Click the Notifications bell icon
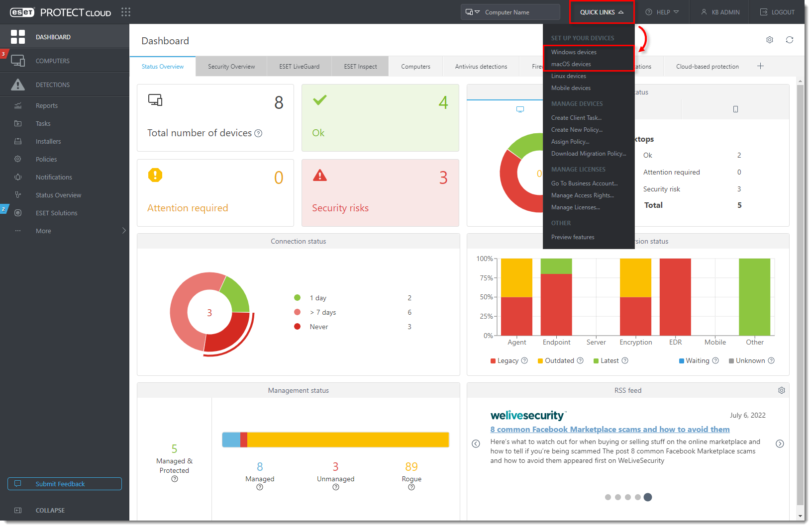Image resolution: width=812 pixels, height=528 pixels. pos(18,177)
